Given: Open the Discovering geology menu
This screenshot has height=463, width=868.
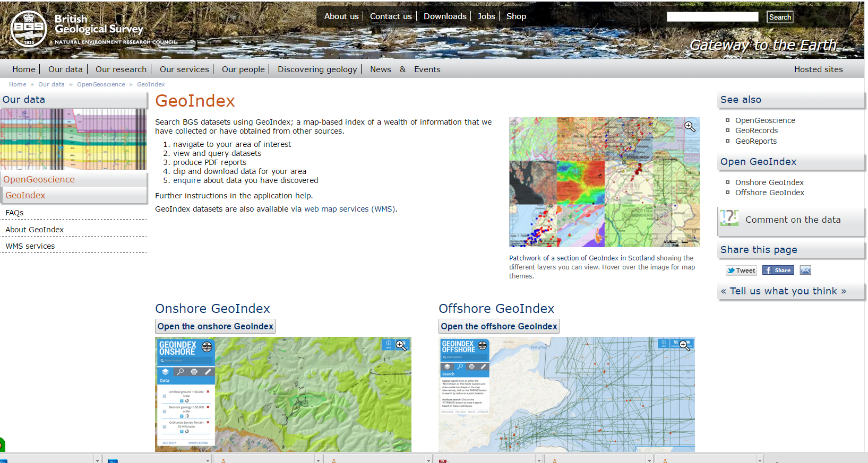Looking at the screenshot, I should [x=317, y=69].
